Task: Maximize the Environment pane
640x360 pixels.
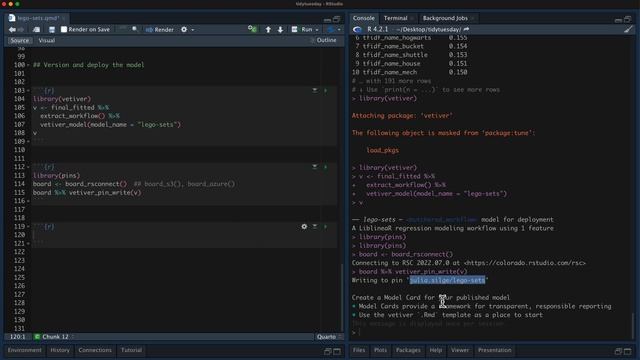Action: click(x=337, y=351)
